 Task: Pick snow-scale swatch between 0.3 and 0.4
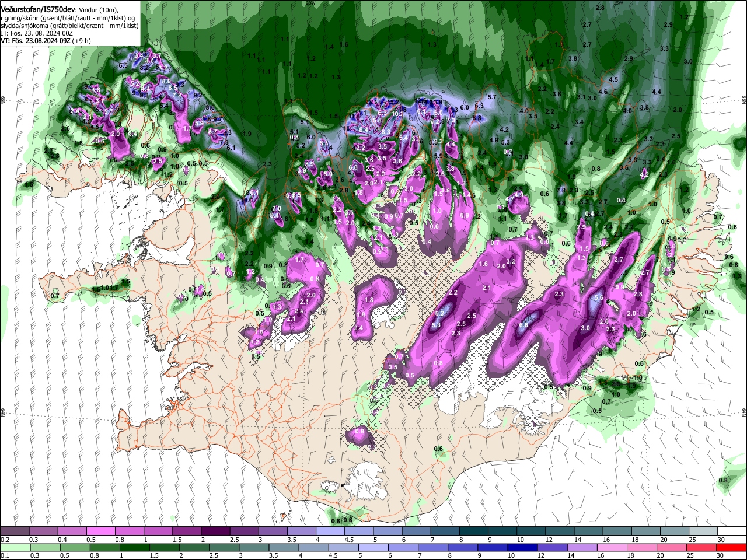(x=44, y=531)
